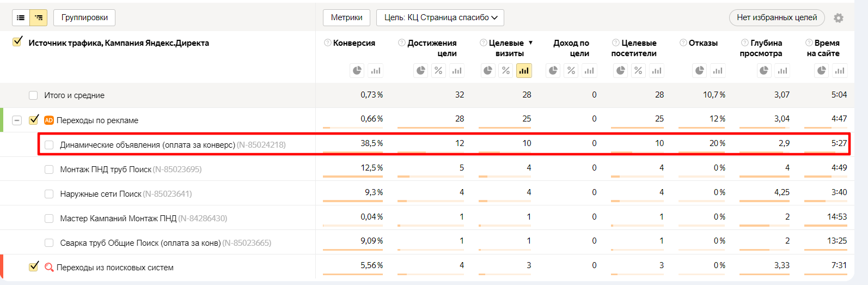
Task: Show percent values for Достижения цели
Action: 438,70
